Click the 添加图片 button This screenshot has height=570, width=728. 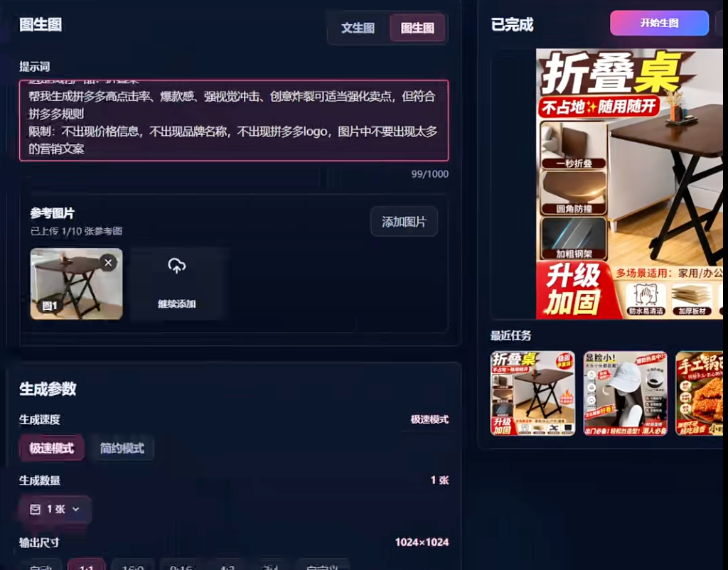pyautogui.click(x=404, y=222)
